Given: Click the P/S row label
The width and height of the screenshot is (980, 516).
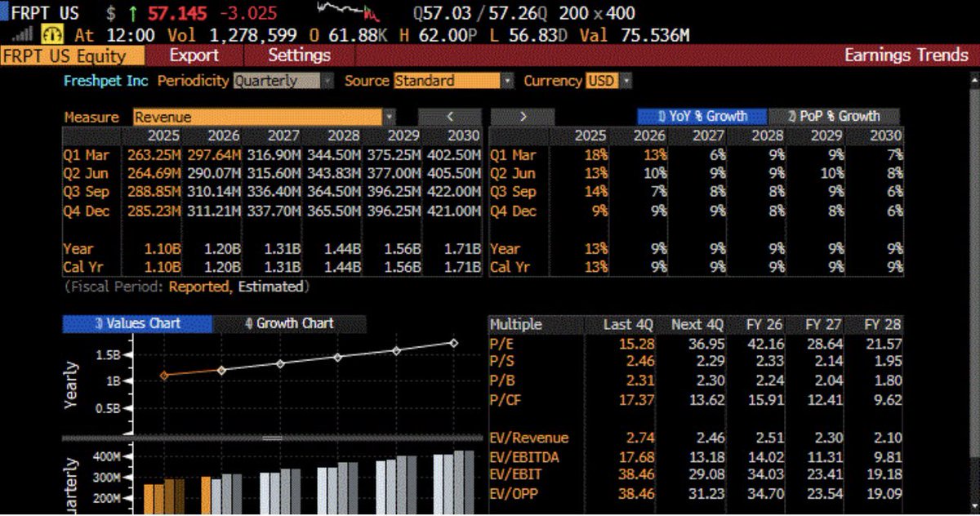Looking at the screenshot, I should pyautogui.click(x=502, y=362).
